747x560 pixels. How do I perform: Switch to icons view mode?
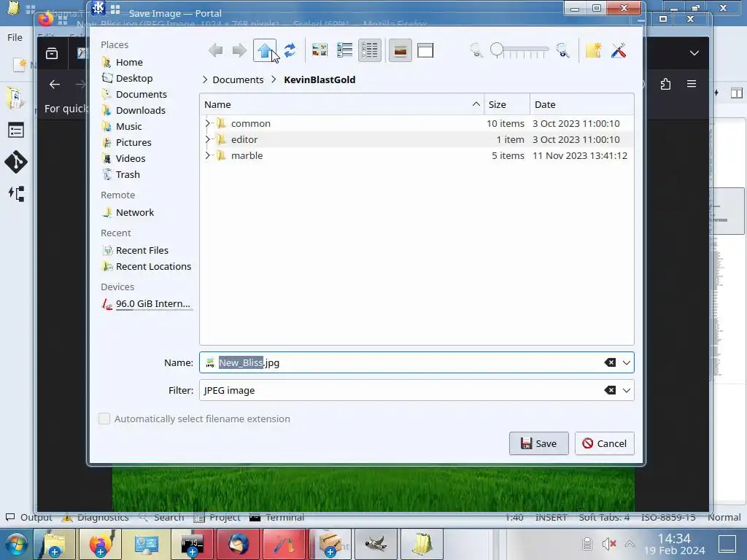coord(320,50)
